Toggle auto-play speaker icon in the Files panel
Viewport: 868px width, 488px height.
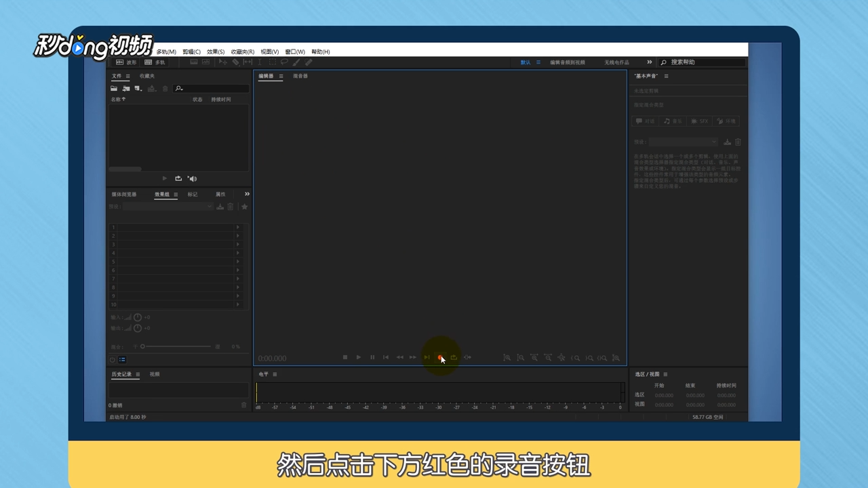pos(192,178)
